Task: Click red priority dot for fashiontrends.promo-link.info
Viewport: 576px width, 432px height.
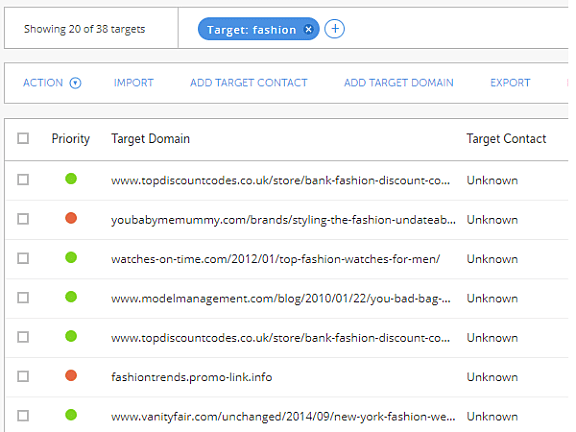Action: [71, 375]
